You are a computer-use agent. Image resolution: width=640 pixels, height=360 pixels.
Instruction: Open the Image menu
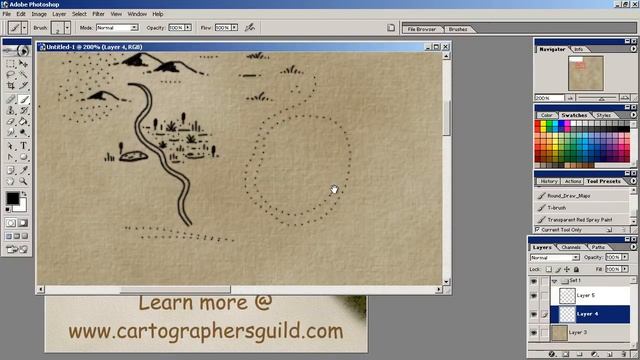click(x=39, y=14)
